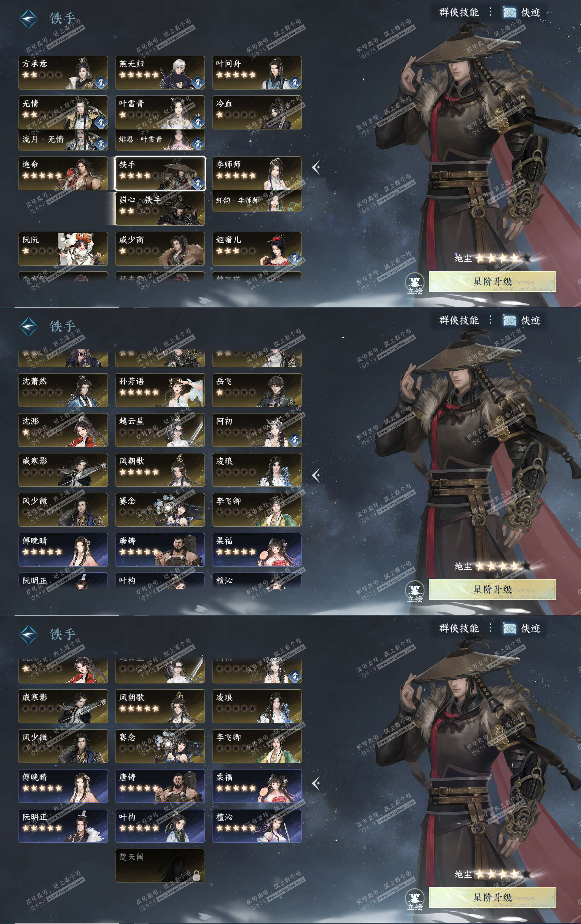Tap the 觉 badge on 绯思·叶雪青 skin
The width and height of the screenshot is (581, 924).
(197, 143)
